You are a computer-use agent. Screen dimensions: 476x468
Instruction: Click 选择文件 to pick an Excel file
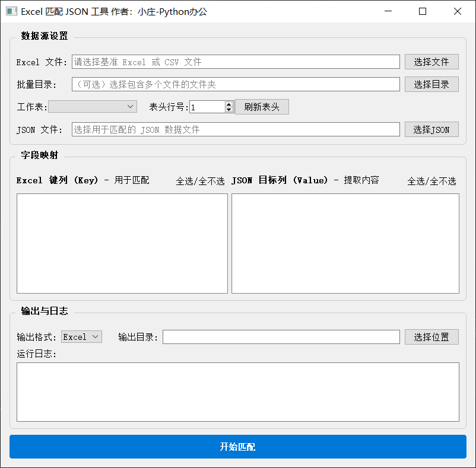point(431,61)
